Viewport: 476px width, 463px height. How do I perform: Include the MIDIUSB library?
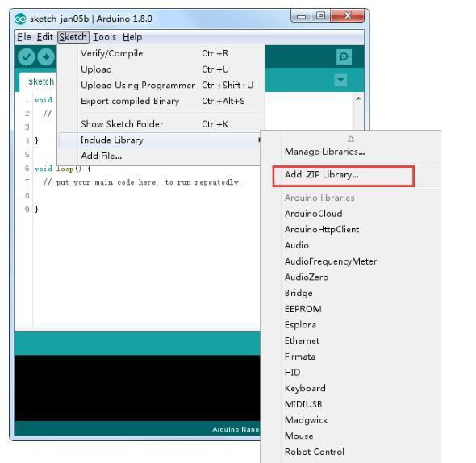[x=351, y=404]
